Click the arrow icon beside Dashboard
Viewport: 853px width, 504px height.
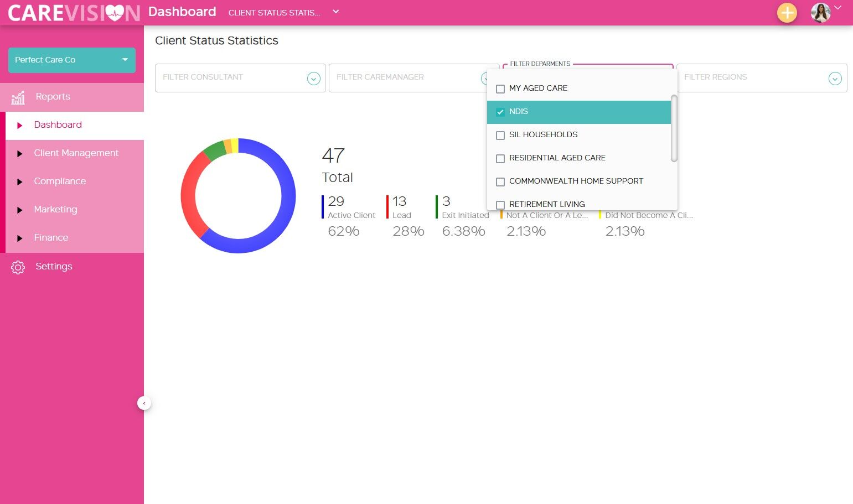pyautogui.click(x=19, y=126)
